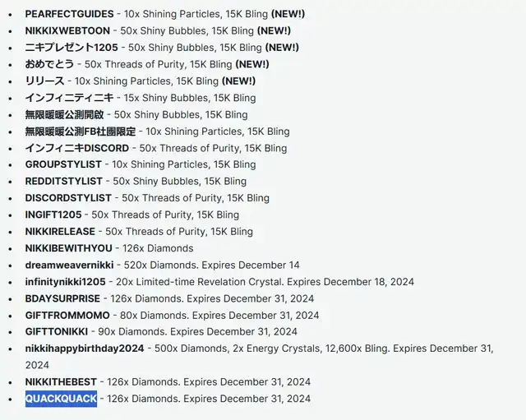Select the dreamweavernikki code text
This screenshot has width=526, height=420.
coord(69,265)
